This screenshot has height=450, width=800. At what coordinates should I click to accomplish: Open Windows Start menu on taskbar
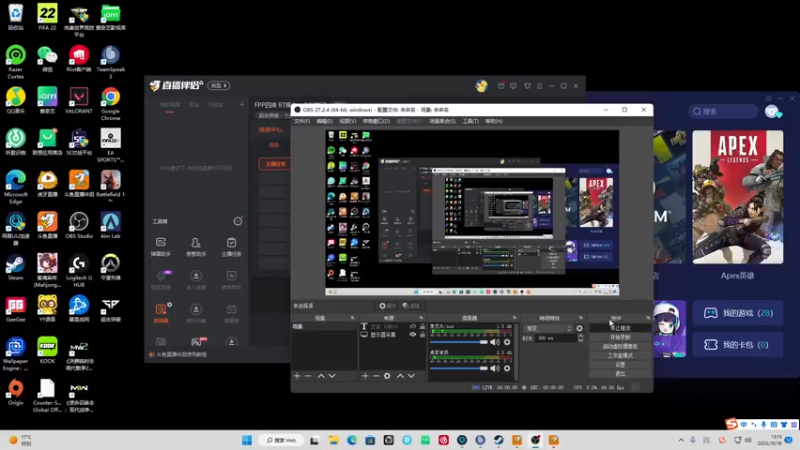coord(247,440)
